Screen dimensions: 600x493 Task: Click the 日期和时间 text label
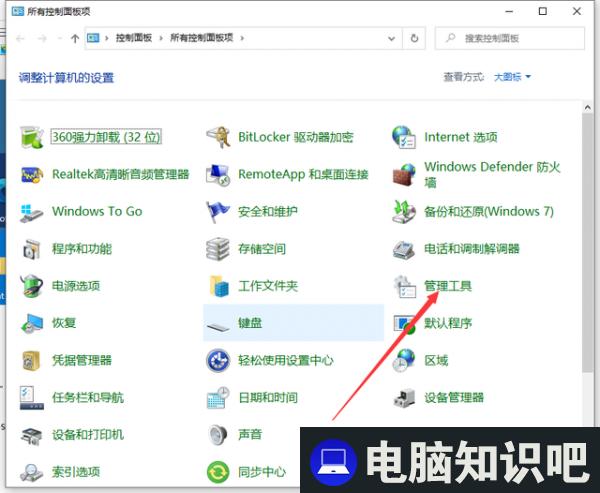pos(268,398)
